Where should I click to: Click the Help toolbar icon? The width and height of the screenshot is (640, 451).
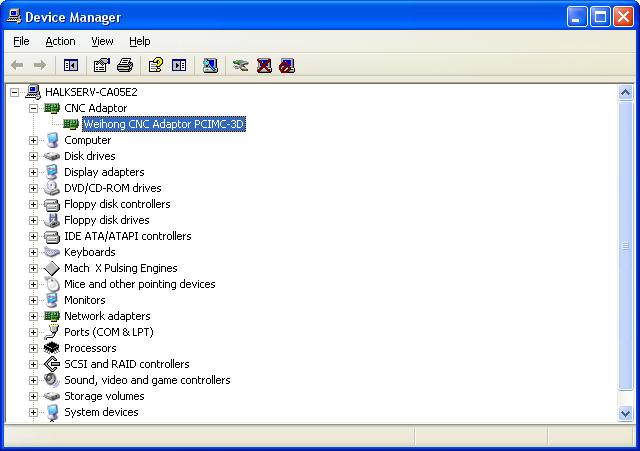click(155, 66)
